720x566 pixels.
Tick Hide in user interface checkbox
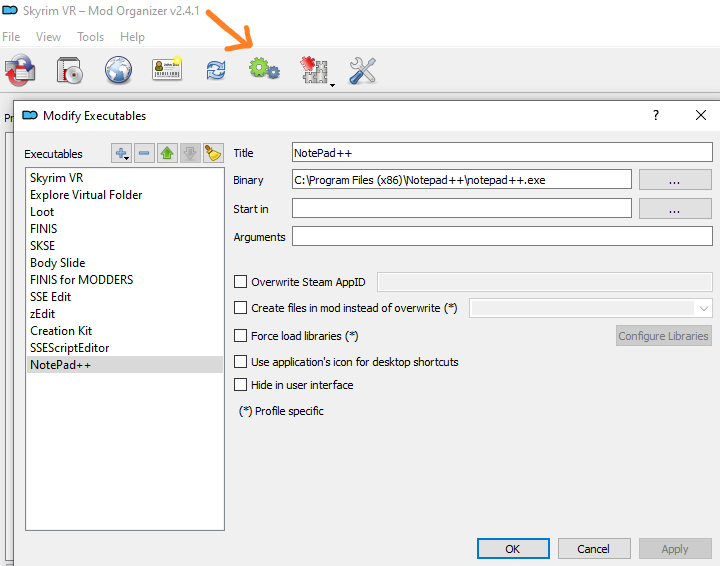(241, 384)
